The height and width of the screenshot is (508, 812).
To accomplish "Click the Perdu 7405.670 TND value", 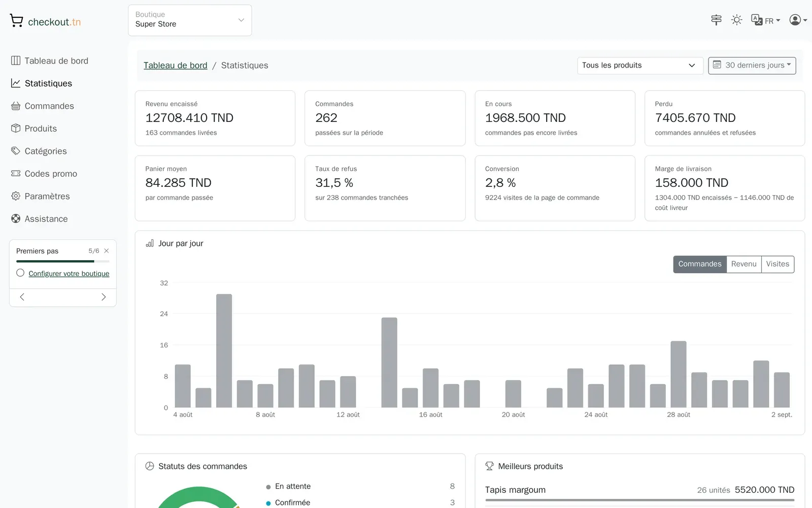I will pyautogui.click(x=695, y=118).
